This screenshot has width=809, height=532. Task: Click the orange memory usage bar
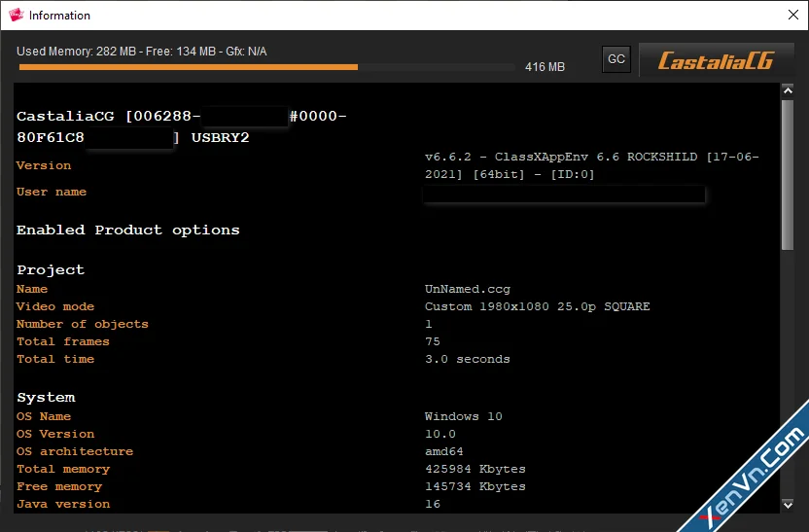pyautogui.click(x=189, y=67)
